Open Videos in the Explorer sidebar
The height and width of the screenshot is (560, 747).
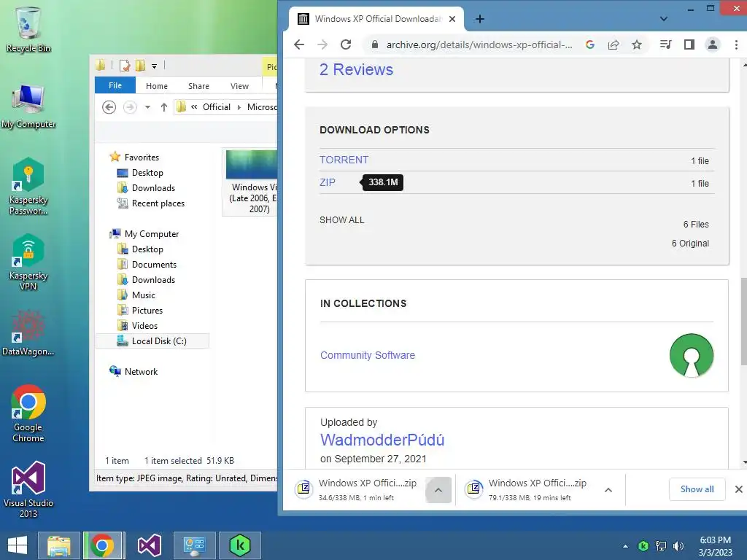(144, 326)
